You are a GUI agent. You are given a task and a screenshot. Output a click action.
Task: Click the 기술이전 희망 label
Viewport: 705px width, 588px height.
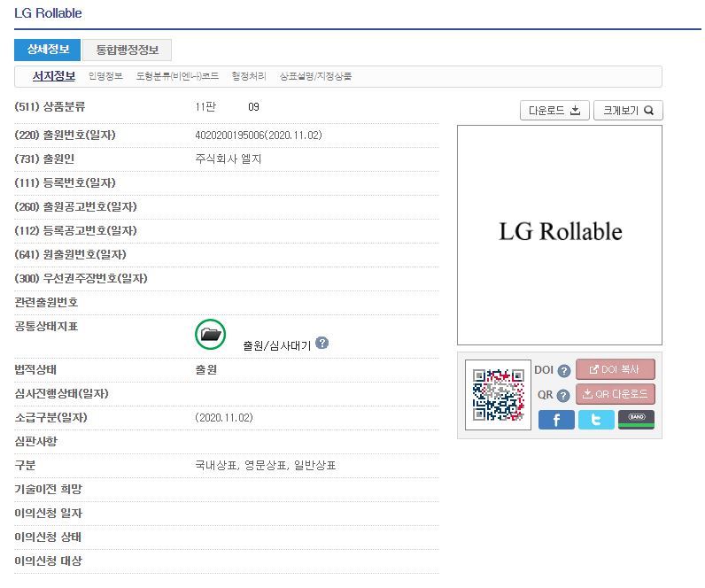click(49, 489)
